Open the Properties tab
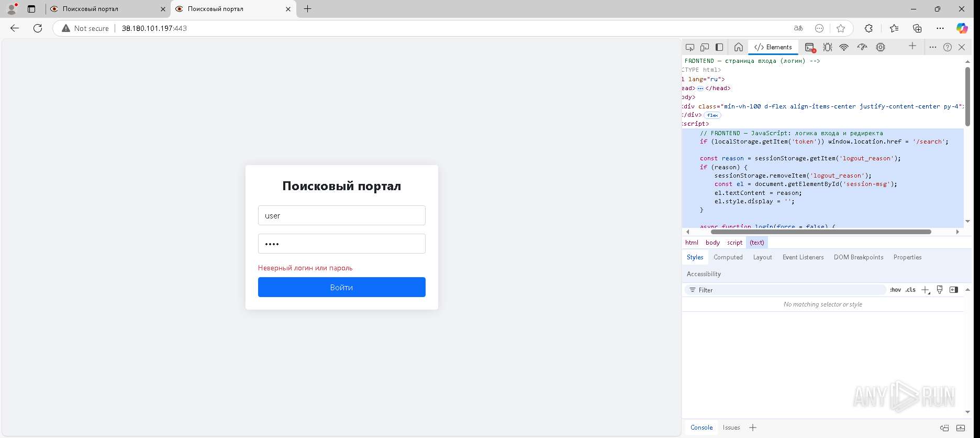 click(907, 257)
